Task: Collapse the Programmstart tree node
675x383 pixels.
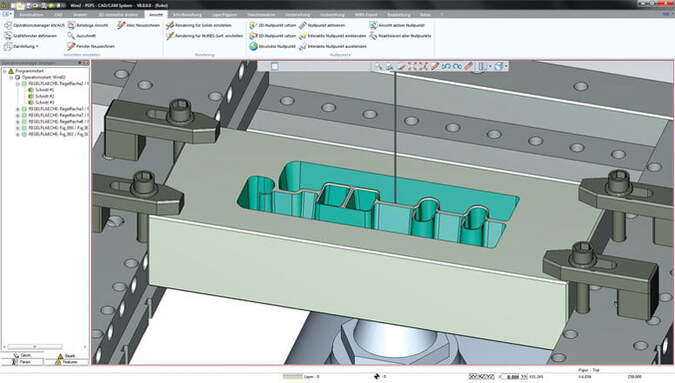Action: point(5,71)
